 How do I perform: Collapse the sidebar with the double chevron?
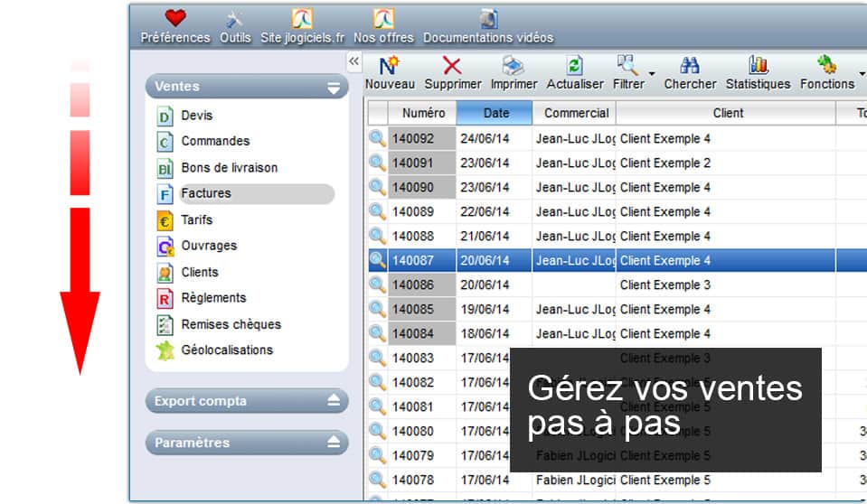tap(354, 61)
